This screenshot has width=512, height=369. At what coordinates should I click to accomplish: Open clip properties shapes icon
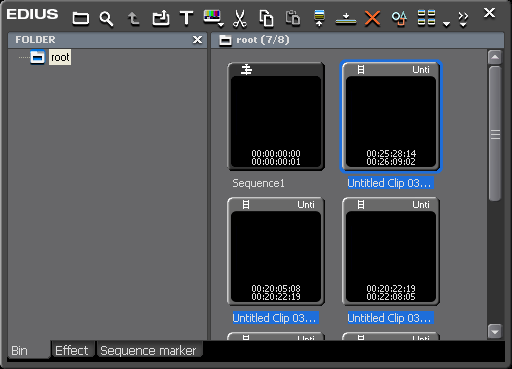pos(399,18)
